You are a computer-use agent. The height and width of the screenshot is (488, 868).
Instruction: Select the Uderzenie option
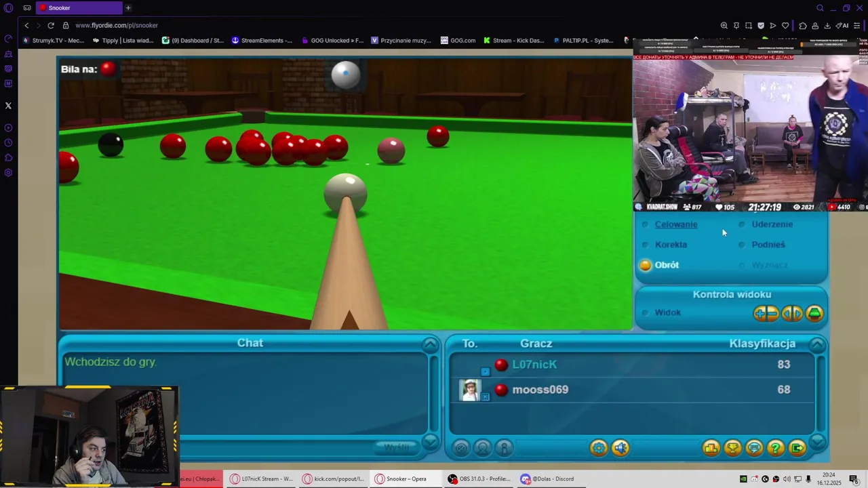[x=772, y=224]
